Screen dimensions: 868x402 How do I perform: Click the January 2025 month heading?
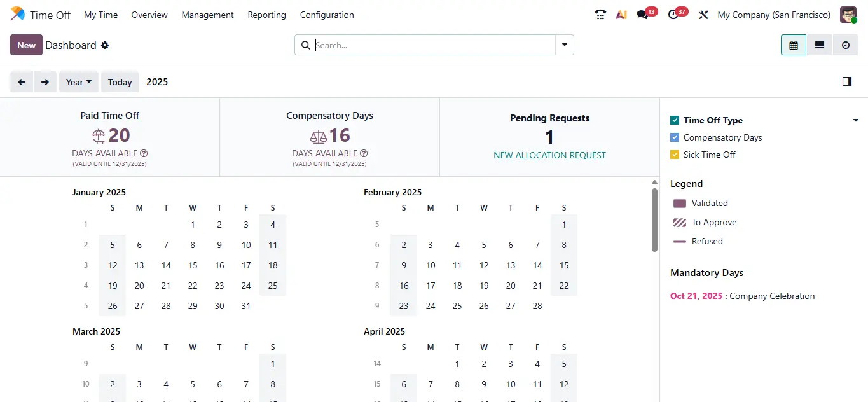tap(99, 192)
